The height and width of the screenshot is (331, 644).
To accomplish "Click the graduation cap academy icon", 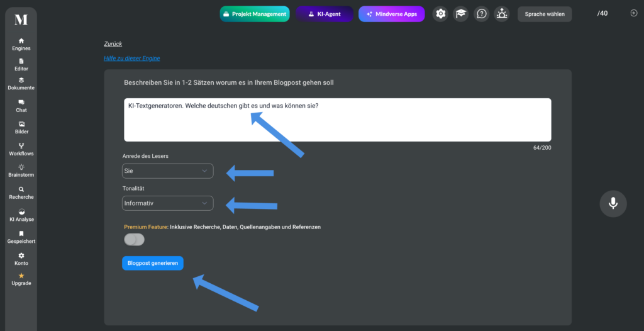I will (x=461, y=14).
